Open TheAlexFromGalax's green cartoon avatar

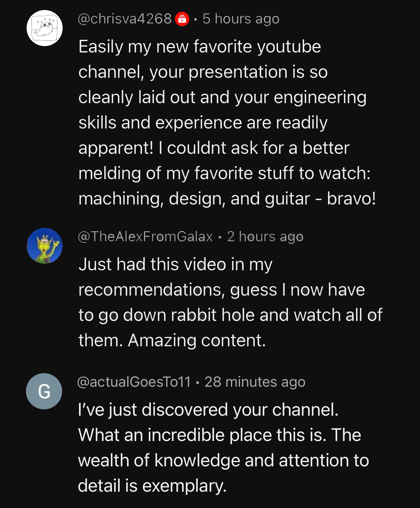(x=45, y=246)
